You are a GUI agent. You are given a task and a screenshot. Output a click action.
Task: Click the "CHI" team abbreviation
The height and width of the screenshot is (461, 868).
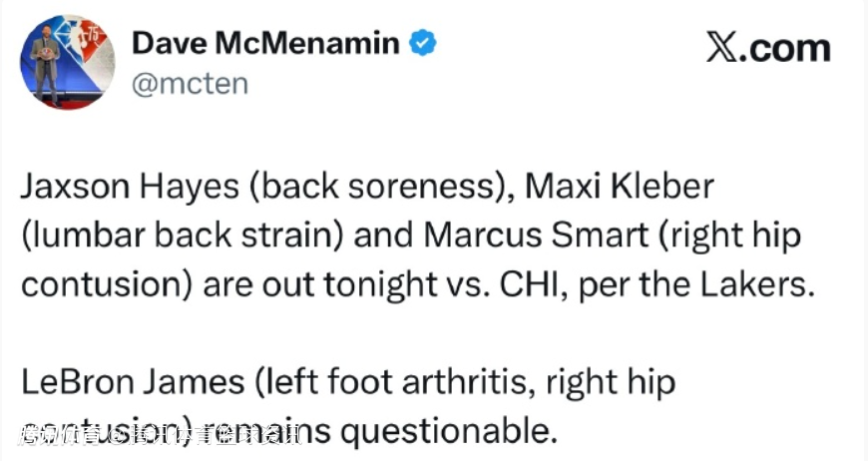tap(525, 283)
